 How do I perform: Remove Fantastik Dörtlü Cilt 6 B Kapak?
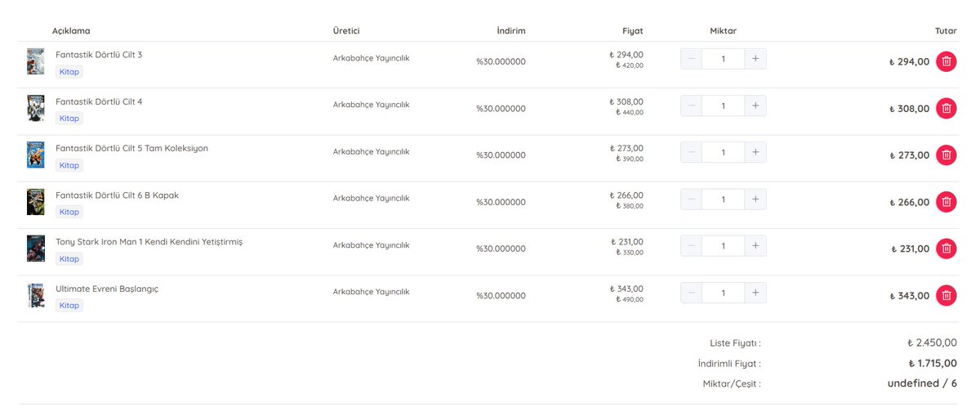946,202
